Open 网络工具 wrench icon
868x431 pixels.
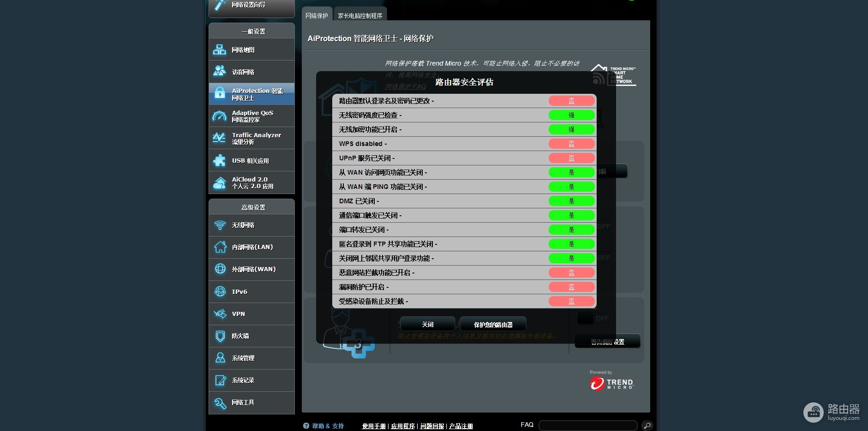click(x=220, y=402)
